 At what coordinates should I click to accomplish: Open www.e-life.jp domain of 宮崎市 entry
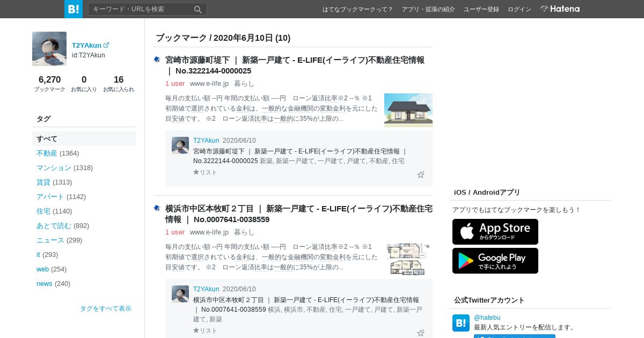(209, 83)
